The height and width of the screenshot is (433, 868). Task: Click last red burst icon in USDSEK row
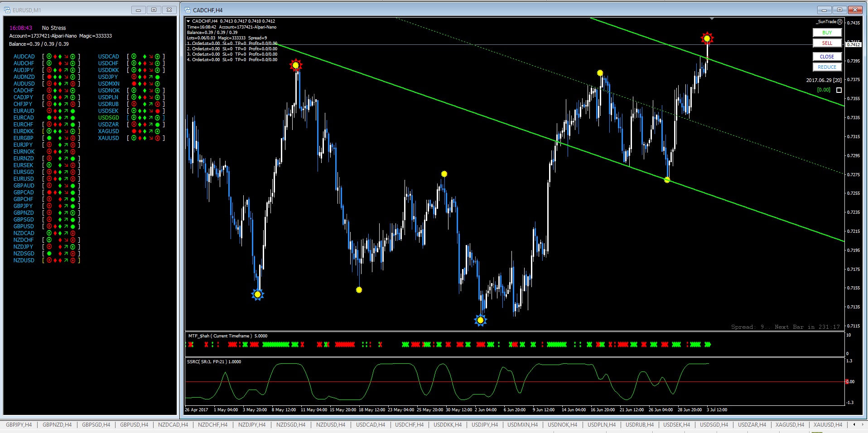[157, 111]
